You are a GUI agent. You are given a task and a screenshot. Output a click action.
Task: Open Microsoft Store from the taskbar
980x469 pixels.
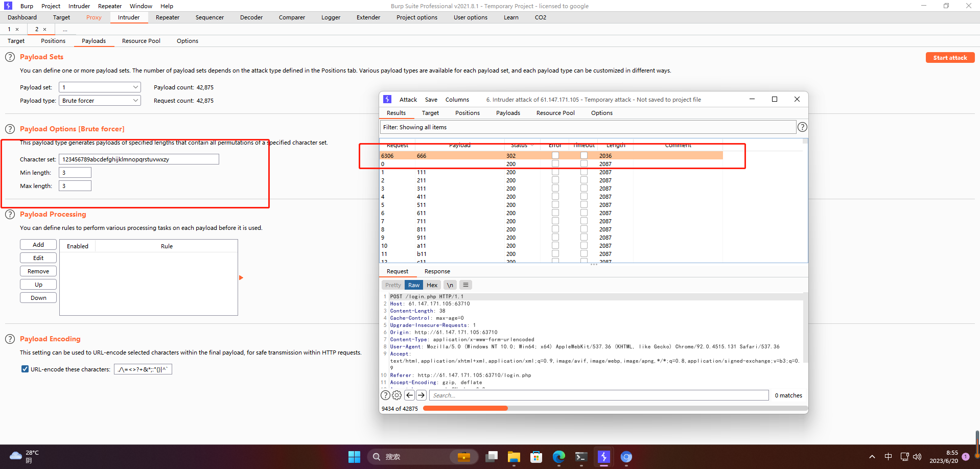[536, 457]
